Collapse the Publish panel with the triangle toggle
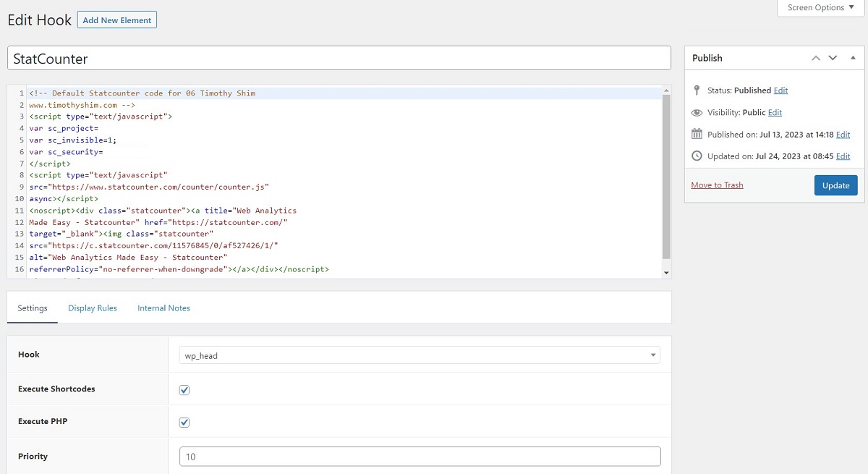The width and height of the screenshot is (868, 474). 853,58
